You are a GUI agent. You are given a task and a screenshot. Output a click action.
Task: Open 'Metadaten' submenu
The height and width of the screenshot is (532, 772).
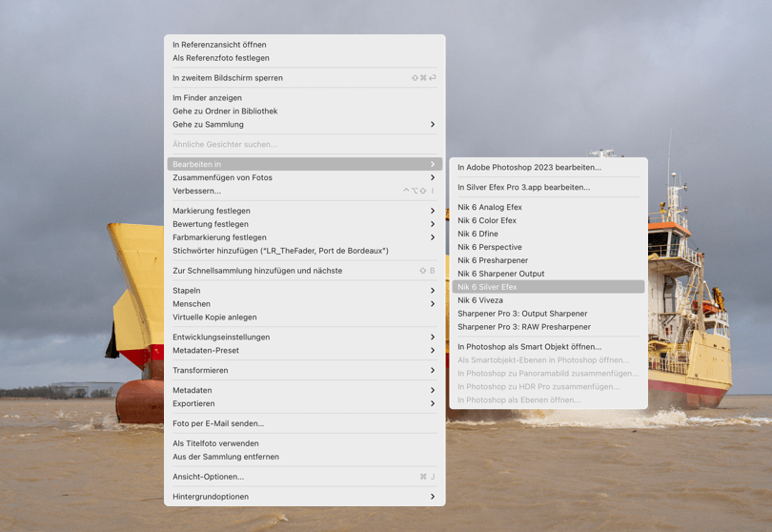(304, 390)
